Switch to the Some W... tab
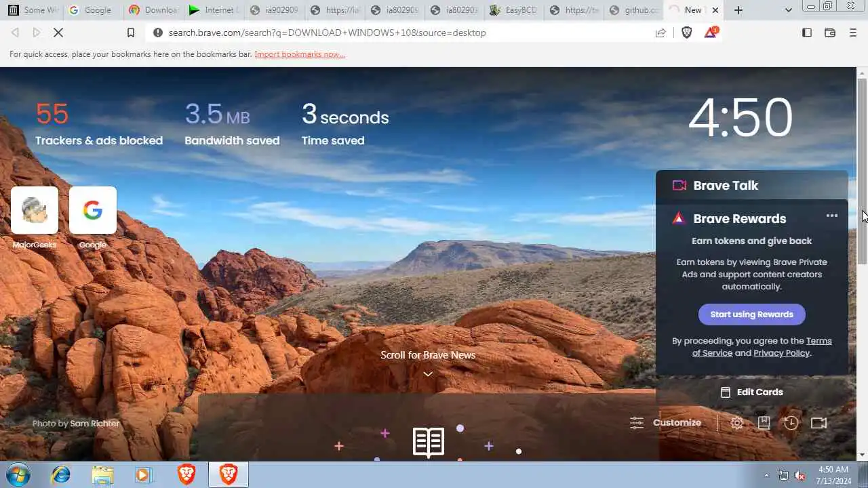The height and width of the screenshot is (488, 868). coord(33,10)
